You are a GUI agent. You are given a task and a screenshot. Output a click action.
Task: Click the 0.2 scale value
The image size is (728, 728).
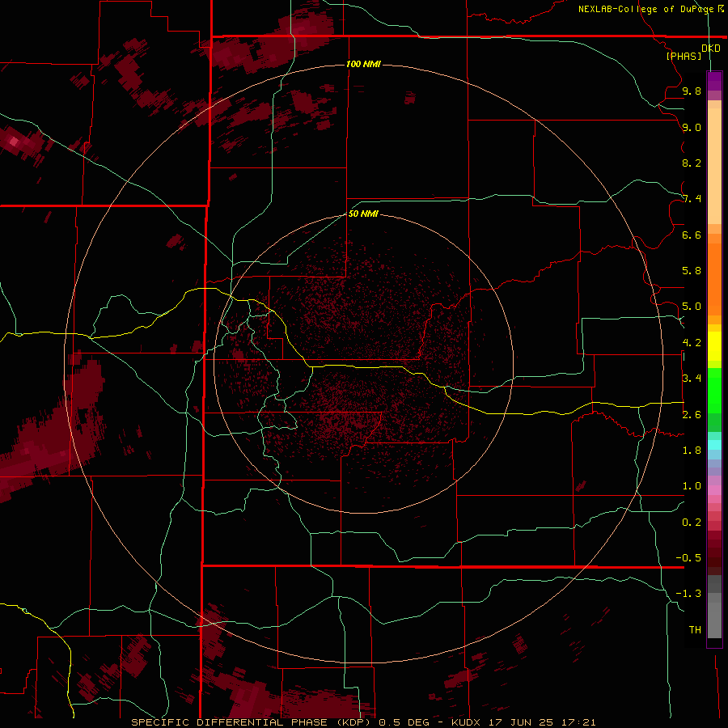pos(692,523)
